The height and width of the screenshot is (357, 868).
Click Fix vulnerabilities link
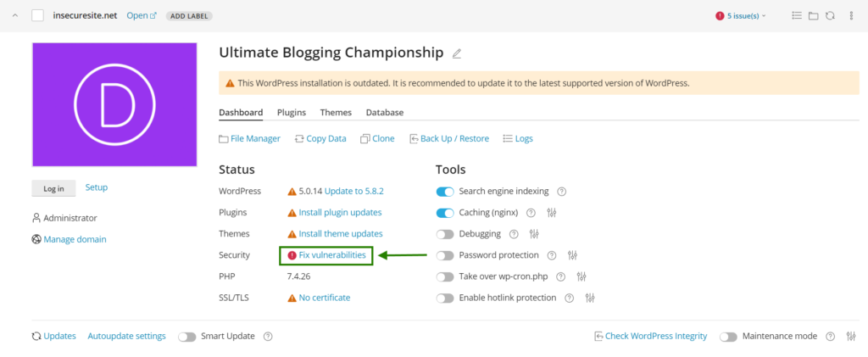pyautogui.click(x=332, y=255)
